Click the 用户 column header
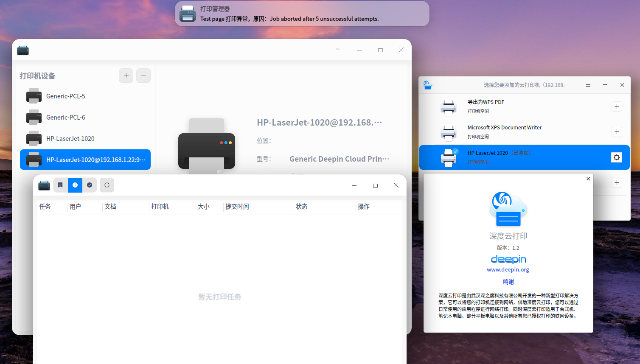Image resolution: width=640 pixels, height=364 pixels. pyautogui.click(x=75, y=207)
